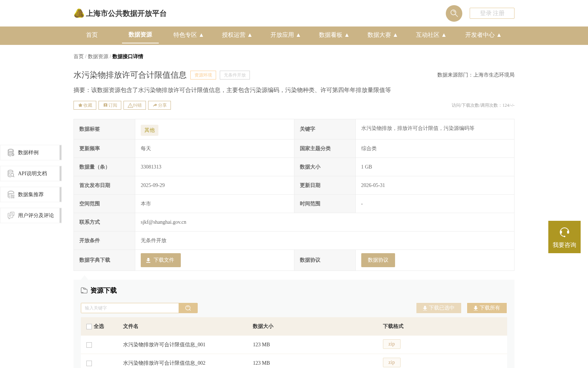The height and width of the screenshot is (368, 588).
Task: Click 数据来源部门 上海市生态环境局 text
Action: [x=476, y=75]
